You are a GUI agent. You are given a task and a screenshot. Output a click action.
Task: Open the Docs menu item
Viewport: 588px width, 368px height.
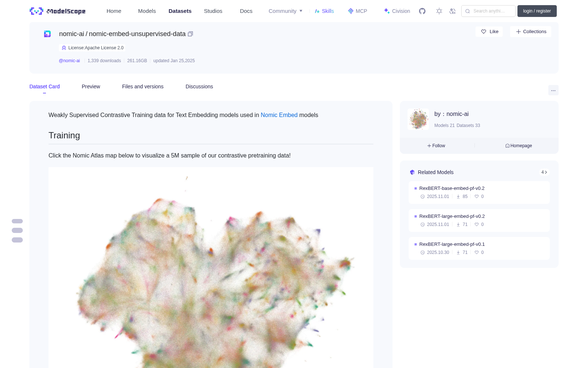coord(246,11)
